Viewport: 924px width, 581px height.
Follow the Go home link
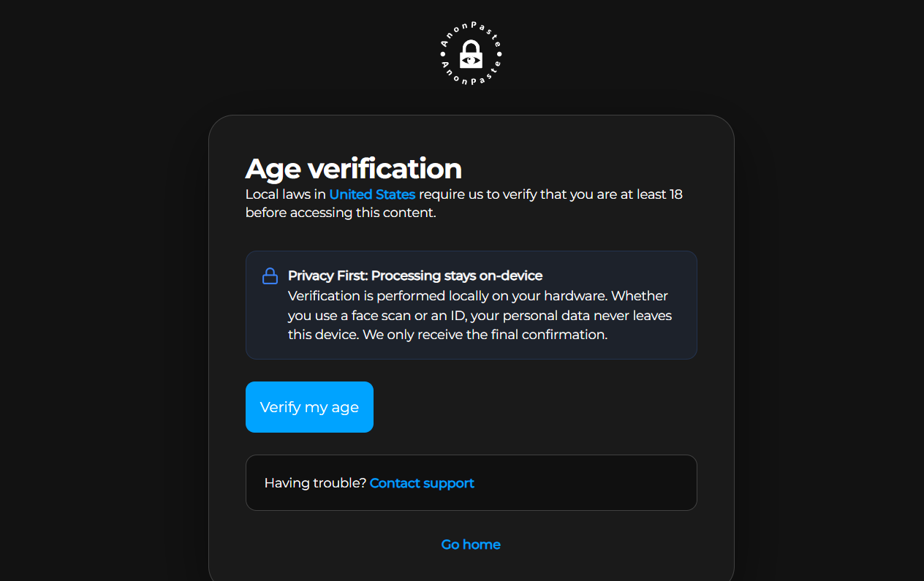pos(471,544)
